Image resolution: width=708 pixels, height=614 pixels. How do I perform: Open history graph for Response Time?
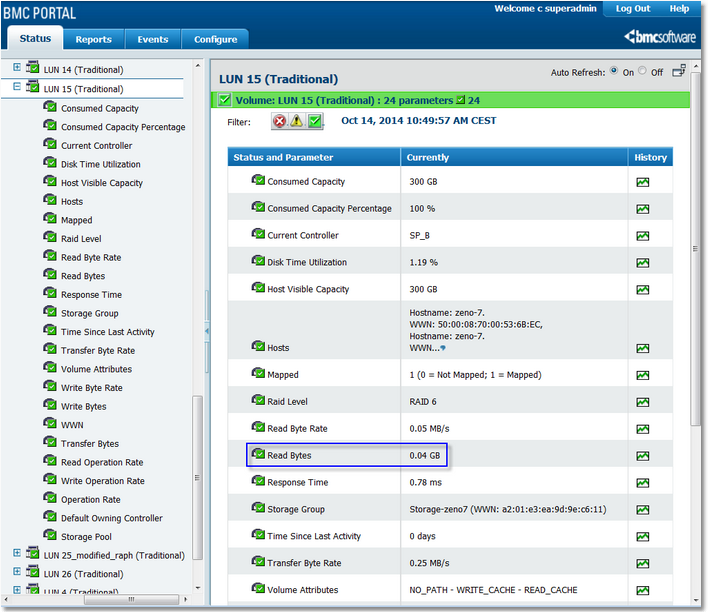(x=642, y=483)
